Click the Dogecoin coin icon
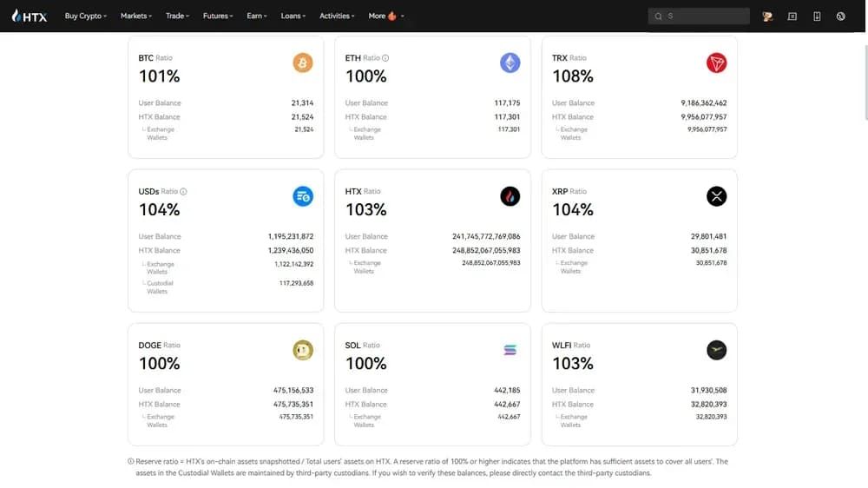Screen dimensions: 868x488 303,350
